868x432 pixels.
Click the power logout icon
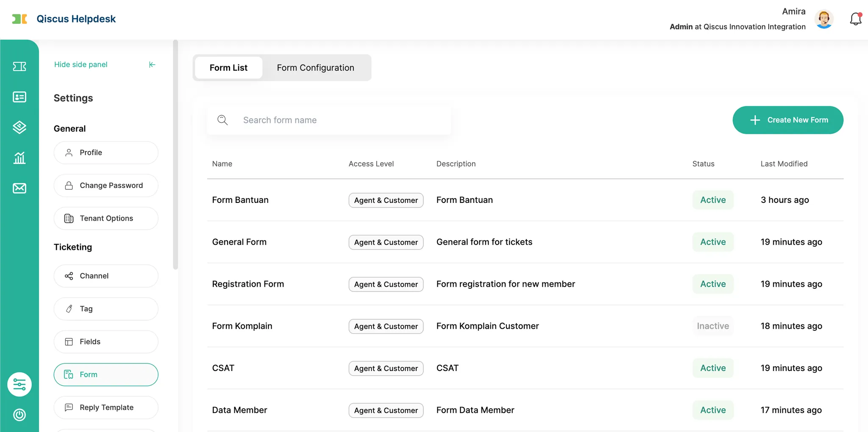(x=19, y=415)
